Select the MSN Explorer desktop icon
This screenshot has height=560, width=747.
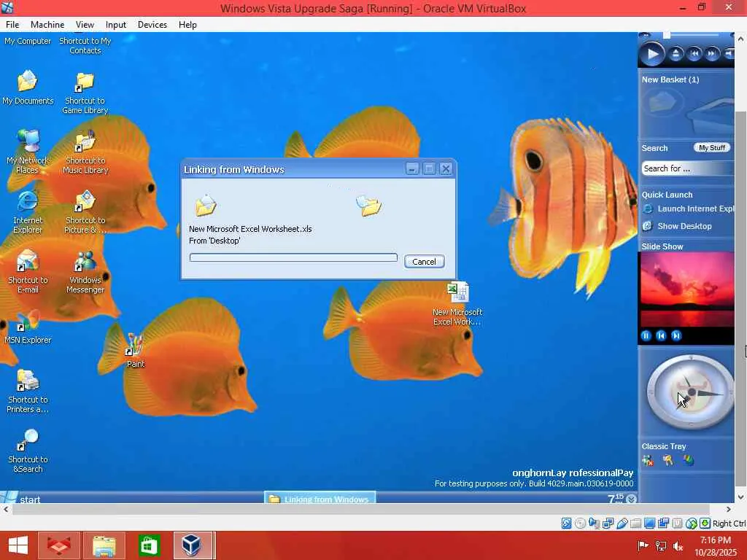[x=28, y=327]
